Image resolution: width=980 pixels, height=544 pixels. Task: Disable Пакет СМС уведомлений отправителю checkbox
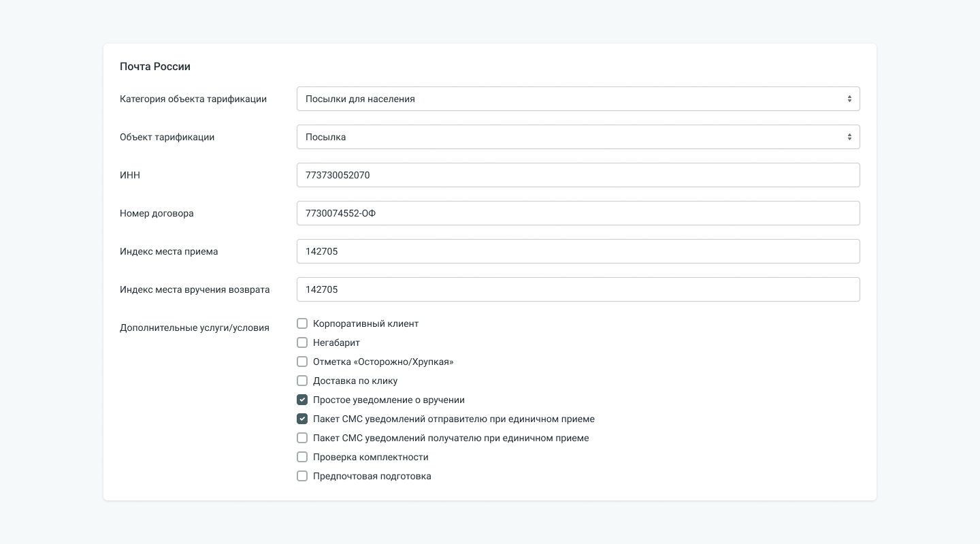(302, 419)
